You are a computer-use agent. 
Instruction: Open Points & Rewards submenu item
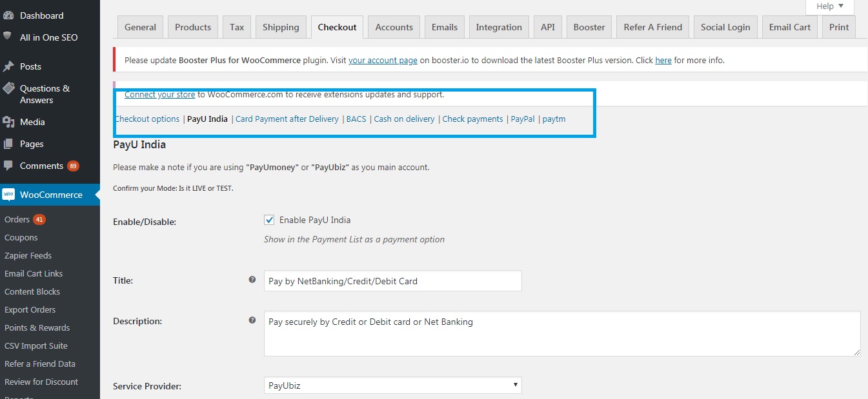(x=37, y=327)
